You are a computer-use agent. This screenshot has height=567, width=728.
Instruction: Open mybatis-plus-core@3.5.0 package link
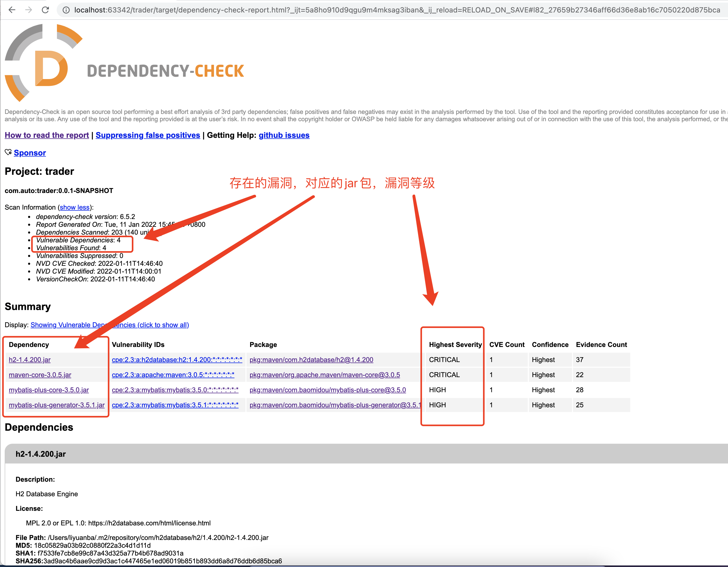[328, 390]
